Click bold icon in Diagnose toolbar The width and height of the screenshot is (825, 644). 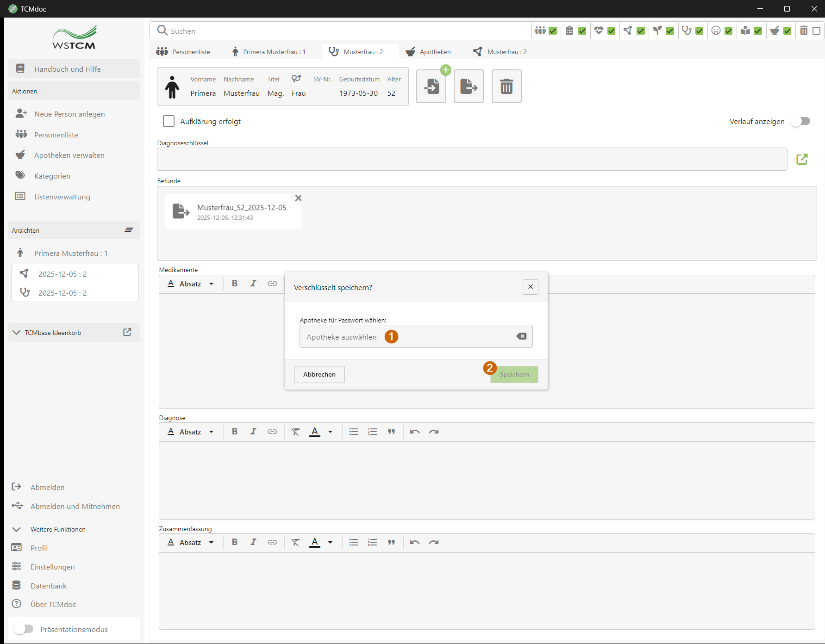235,432
